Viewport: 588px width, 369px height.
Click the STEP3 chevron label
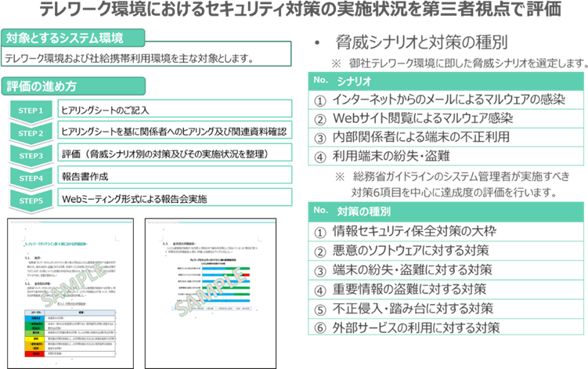31,156
